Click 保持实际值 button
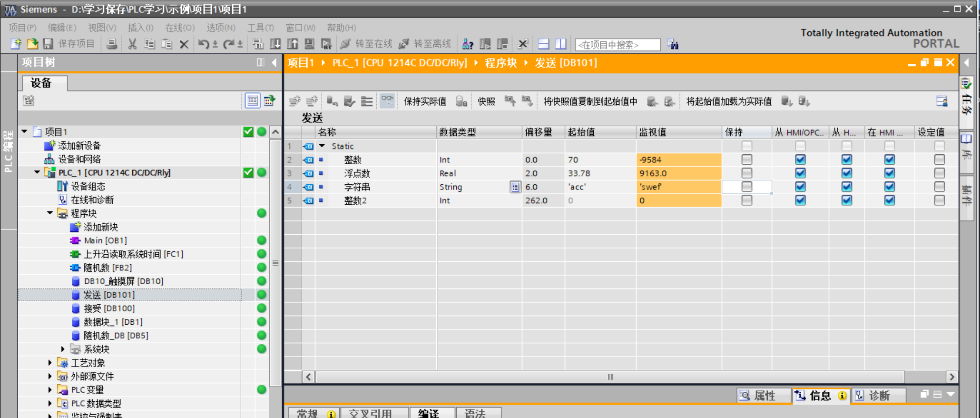The image size is (980, 418). pos(425,101)
